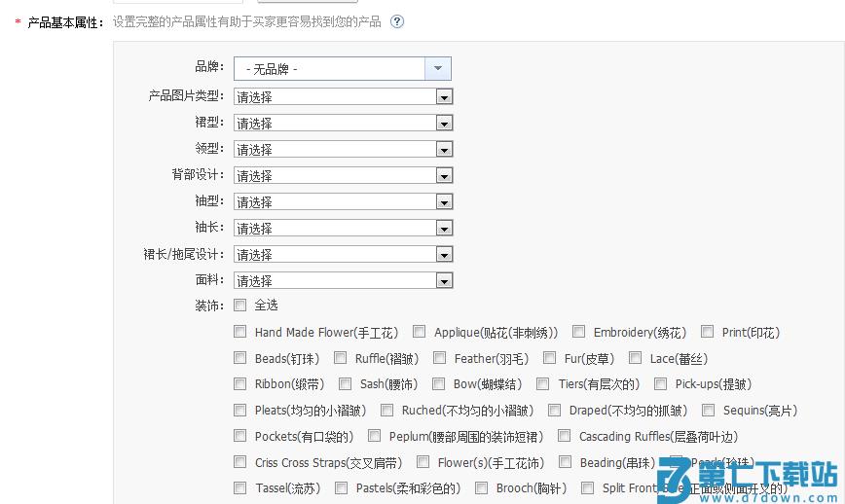This screenshot has width=845, height=504.
Task: Tick the Hand Made Flower checkbox
Action: pyautogui.click(x=240, y=332)
